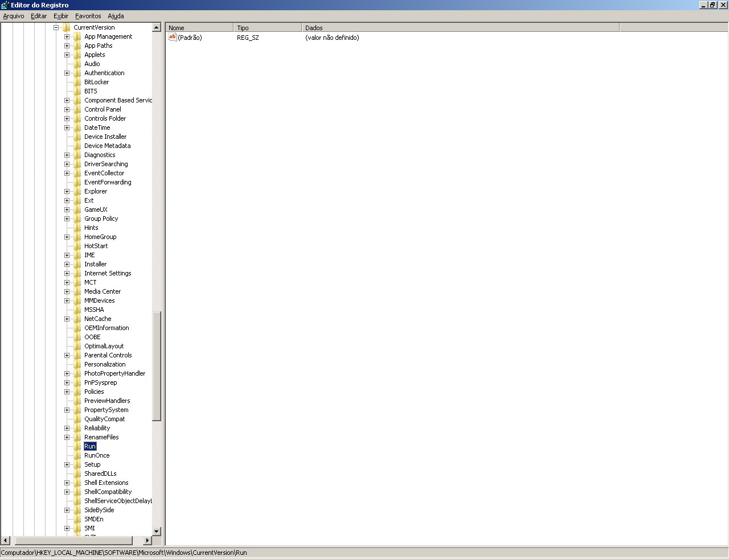The image size is (729, 560).
Task: Sort values by Dados column header
Action: pyautogui.click(x=460, y=27)
